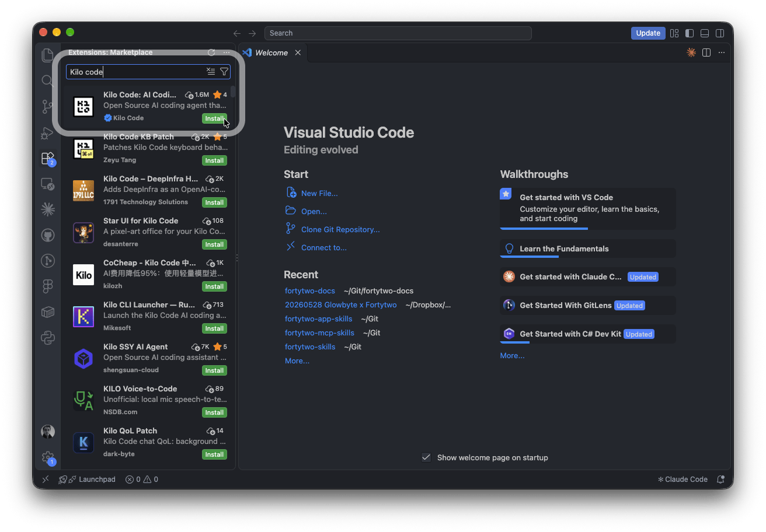
Task: Open the Remote Explorer view
Action: pos(48,184)
